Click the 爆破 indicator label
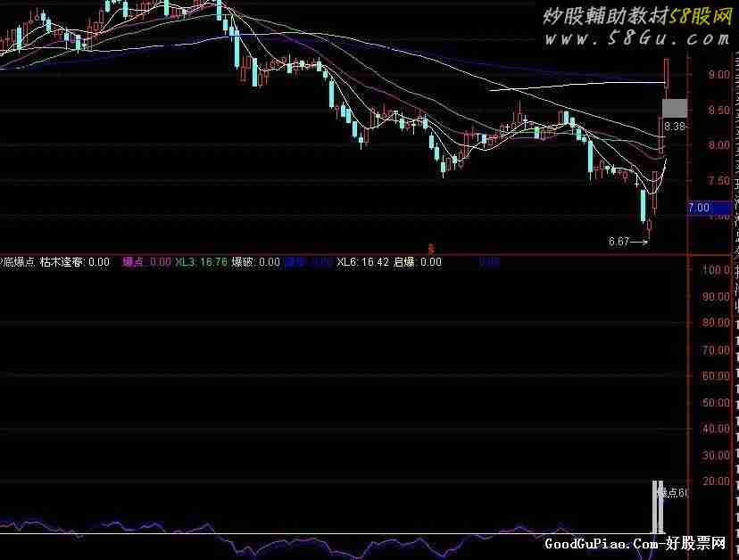 point(255,262)
